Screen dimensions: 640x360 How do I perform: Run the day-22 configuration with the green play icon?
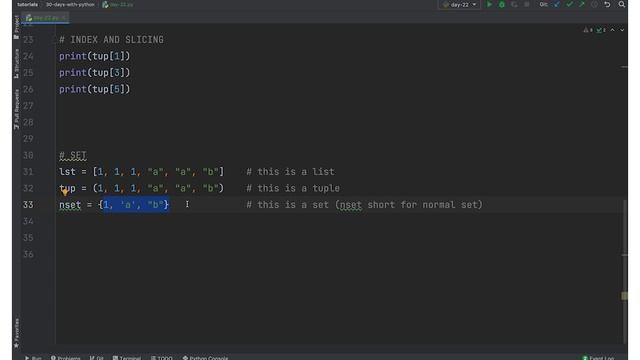pyautogui.click(x=489, y=4)
